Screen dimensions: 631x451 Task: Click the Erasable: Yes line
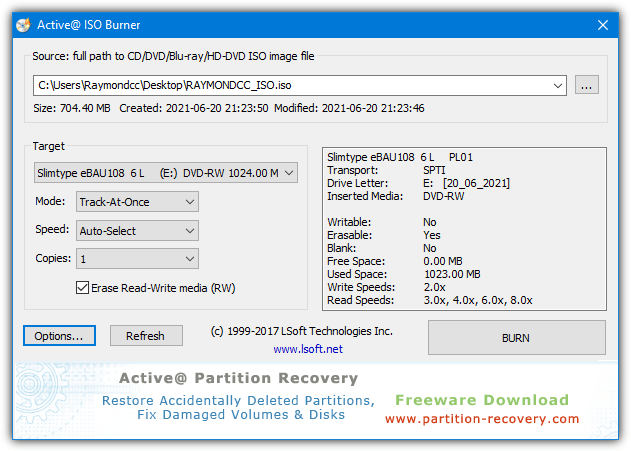pos(384,235)
